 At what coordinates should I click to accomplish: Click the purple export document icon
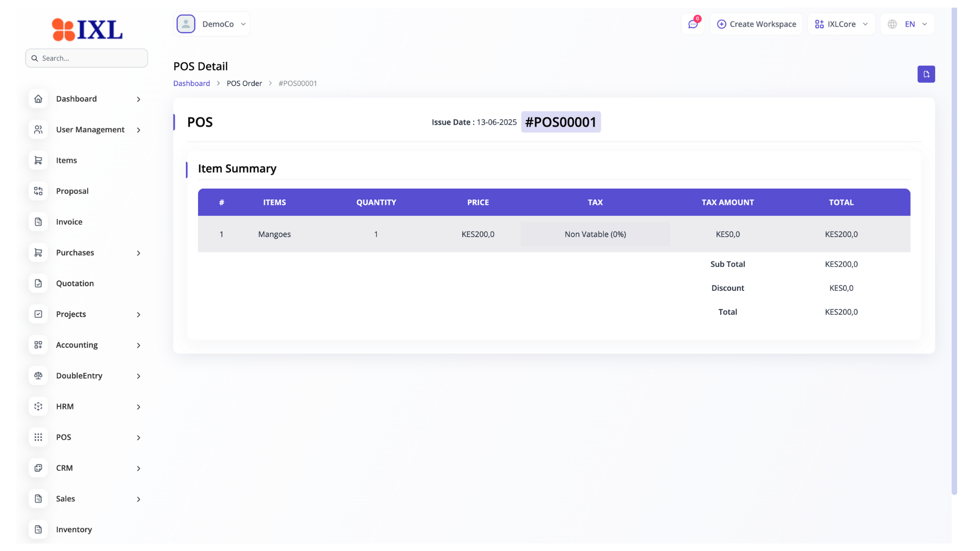(x=926, y=74)
